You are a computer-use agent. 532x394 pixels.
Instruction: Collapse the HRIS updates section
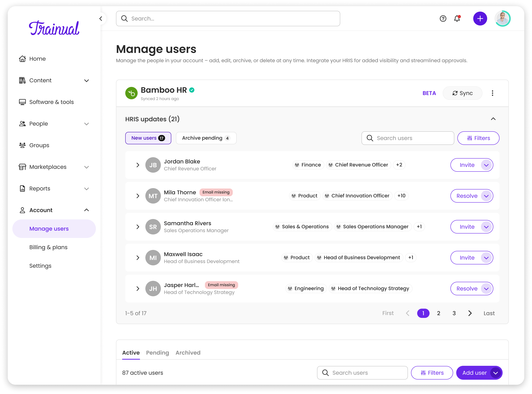tap(493, 119)
